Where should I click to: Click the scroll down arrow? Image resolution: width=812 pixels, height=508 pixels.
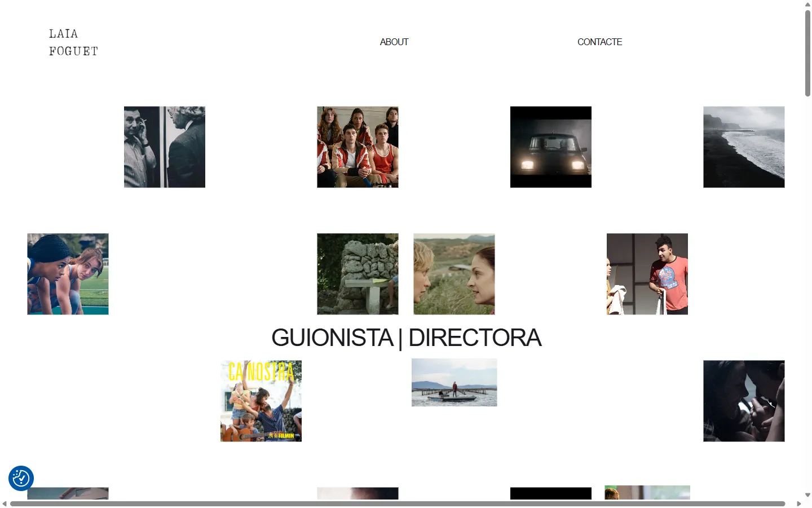pos(807,495)
